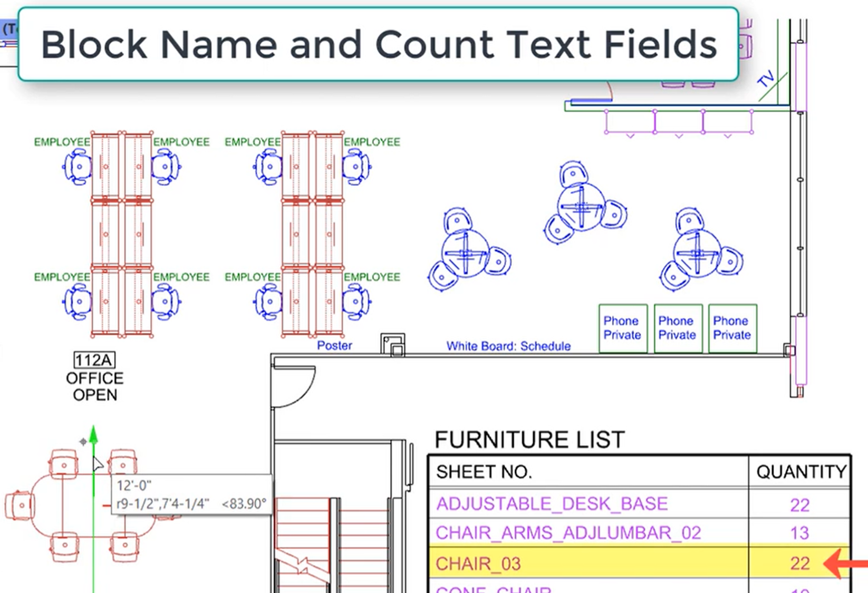Select the White Board: Schedule label
This screenshot has height=593, width=868.
pos(508,346)
